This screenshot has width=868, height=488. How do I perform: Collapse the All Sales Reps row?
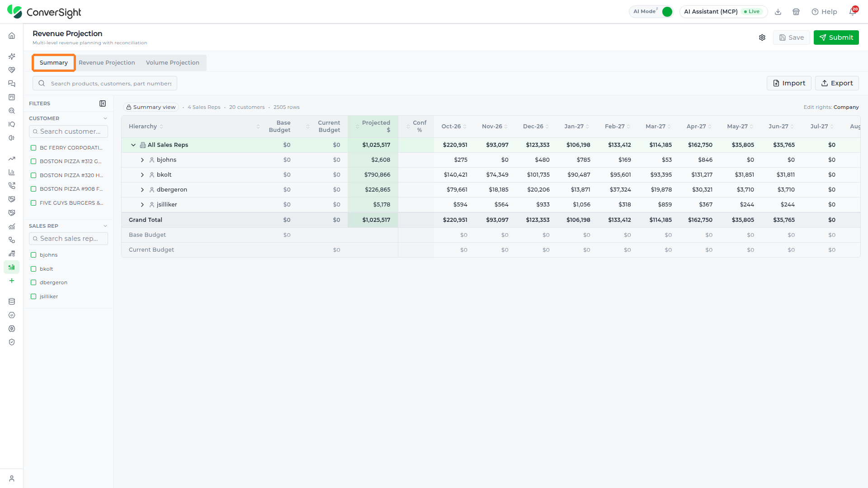point(133,145)
